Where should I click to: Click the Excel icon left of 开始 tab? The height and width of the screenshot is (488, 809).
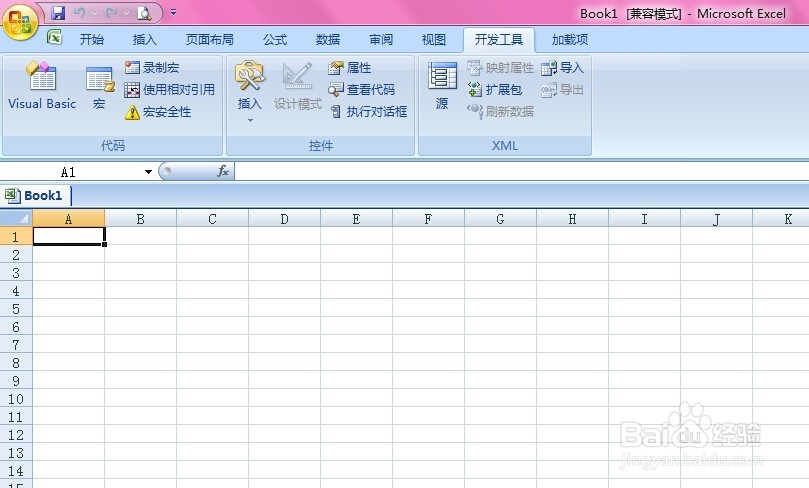click(54, 37)
